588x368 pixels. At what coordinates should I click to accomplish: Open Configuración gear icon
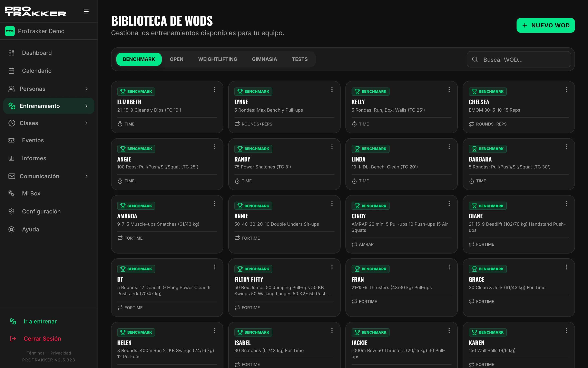11,211
